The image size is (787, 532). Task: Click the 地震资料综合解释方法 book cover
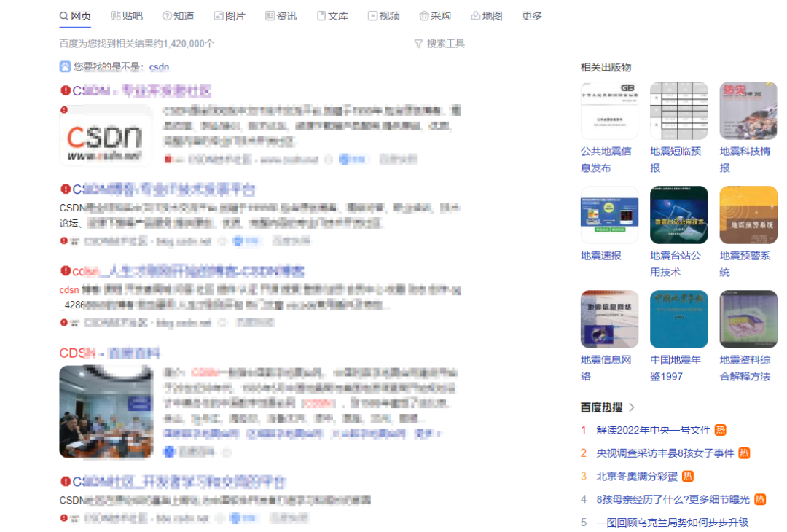(748, 319)
